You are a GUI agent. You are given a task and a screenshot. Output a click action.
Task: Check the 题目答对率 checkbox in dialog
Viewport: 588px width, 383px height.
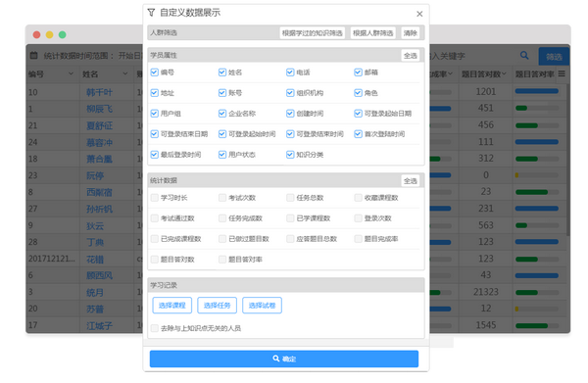click(222, 260)
